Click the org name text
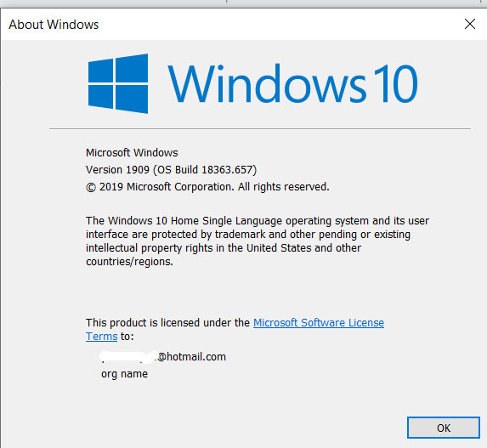The height and width of the screenshot is (448, 487). pyautogui.click(x=124, y=374)
